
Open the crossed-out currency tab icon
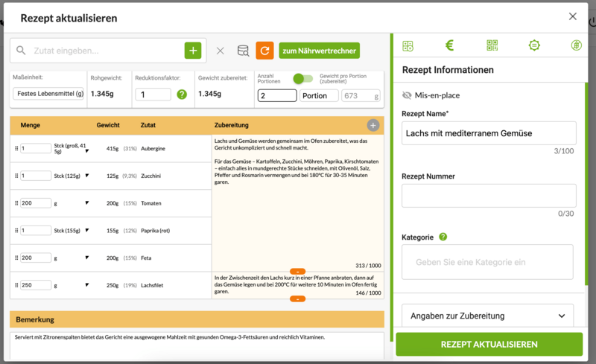click(x=576, y=45)
